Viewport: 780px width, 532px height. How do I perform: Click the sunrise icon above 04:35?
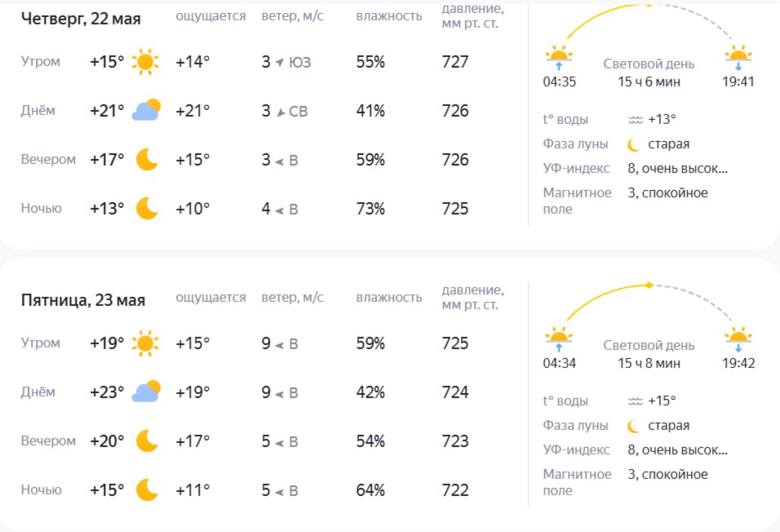click(559, 57)
